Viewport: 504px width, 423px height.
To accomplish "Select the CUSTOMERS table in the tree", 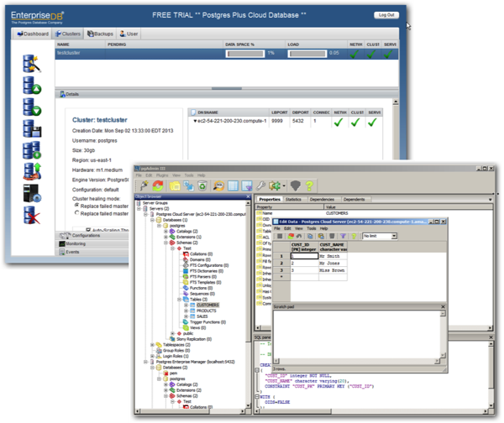I will (207, 305).
